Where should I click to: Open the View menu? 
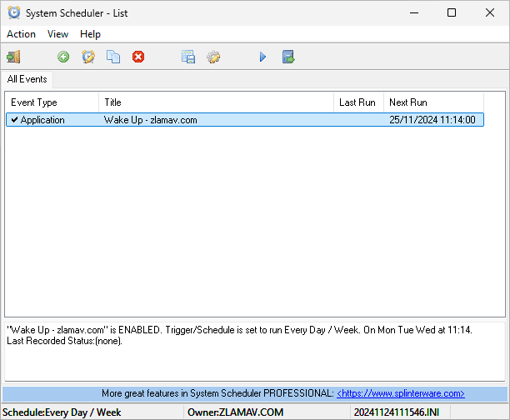pos(57,34)
